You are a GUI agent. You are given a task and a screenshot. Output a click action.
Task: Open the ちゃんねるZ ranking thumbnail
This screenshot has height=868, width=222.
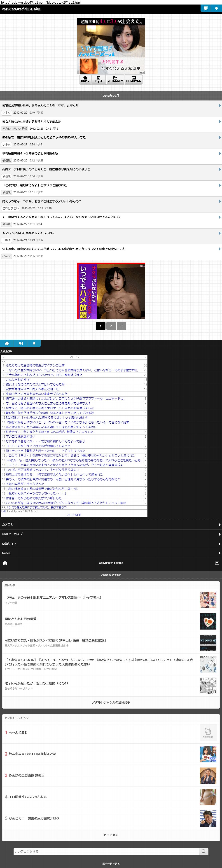tap(208, 732)
